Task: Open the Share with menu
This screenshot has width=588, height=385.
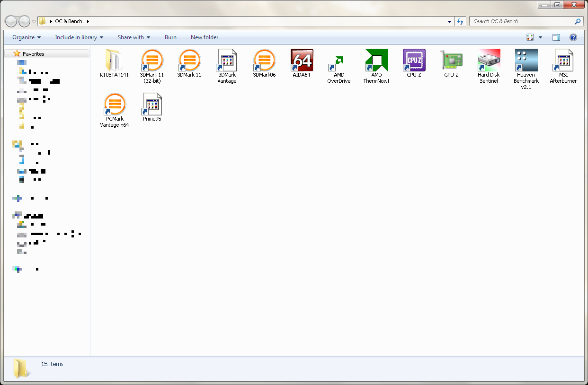Action: (x=134, y=37)
